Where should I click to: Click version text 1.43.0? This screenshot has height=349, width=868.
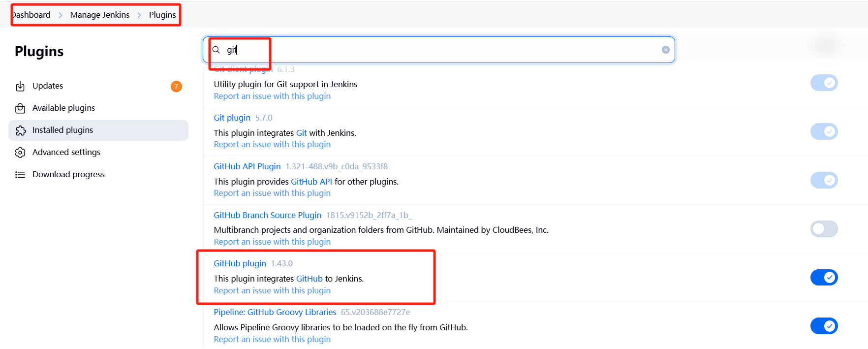281,263
